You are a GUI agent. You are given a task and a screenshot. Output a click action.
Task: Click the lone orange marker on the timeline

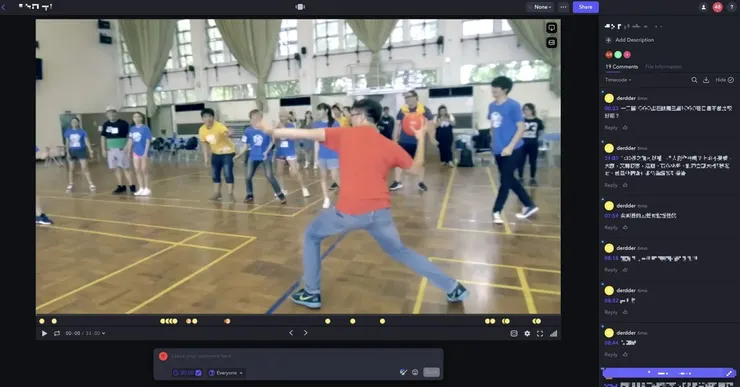point(227,321)
